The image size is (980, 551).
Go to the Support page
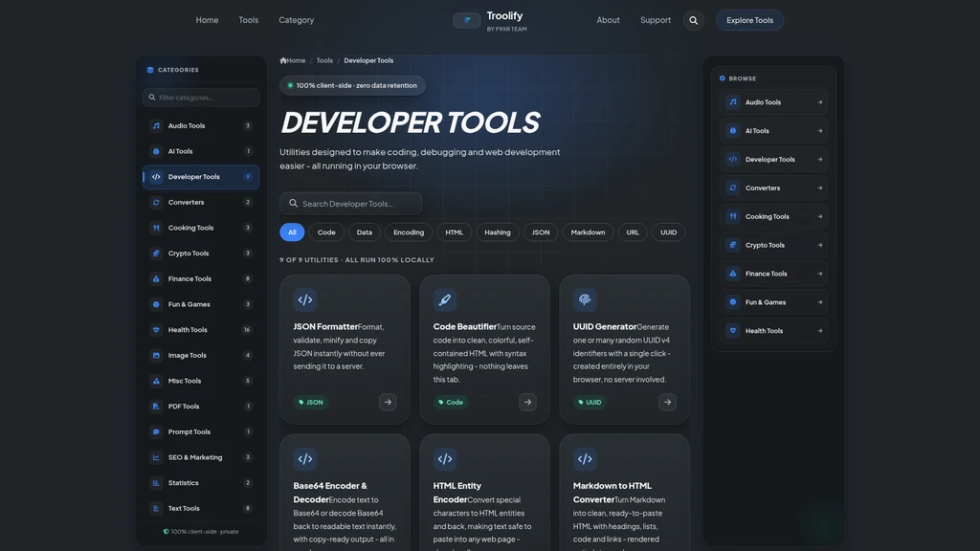[x=656, y=20]
